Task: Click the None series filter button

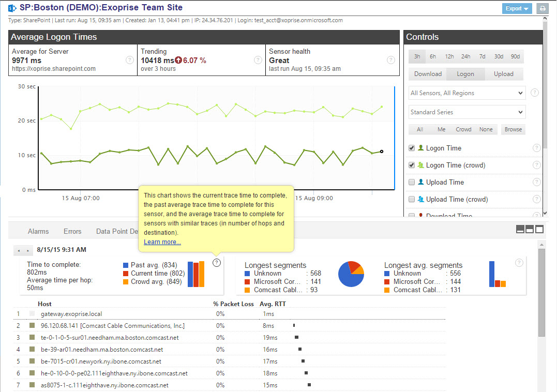Action: [486, 129]
